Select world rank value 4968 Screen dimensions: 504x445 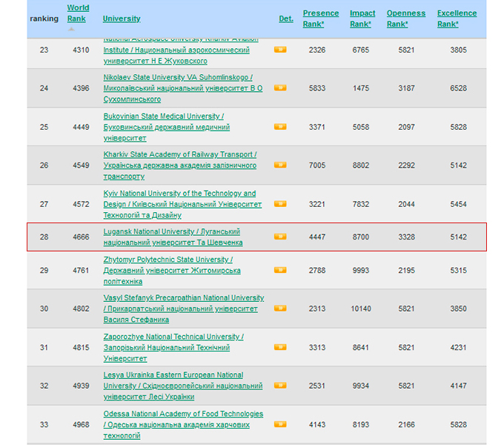81,425
